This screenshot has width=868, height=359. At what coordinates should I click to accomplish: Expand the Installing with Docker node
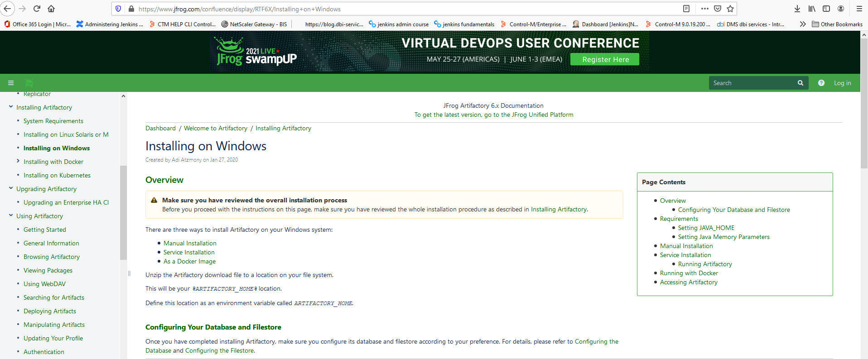18,161
